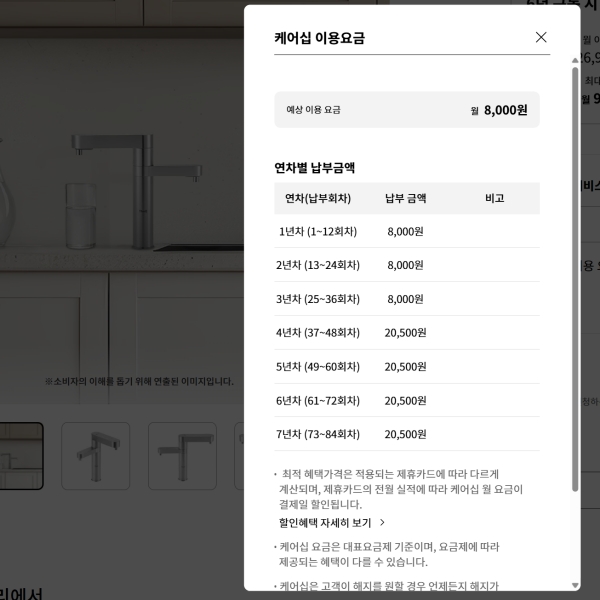Click the scrollbar down arrow in popup
This screenshot has width=600, height=600.
point(575,585)
